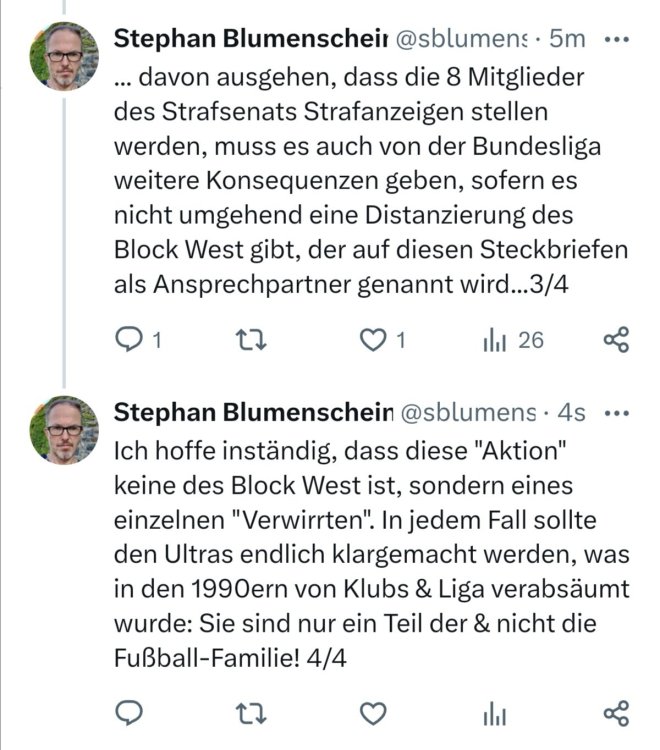Open Stephan's profile picture on first tweet

[64, 56]
